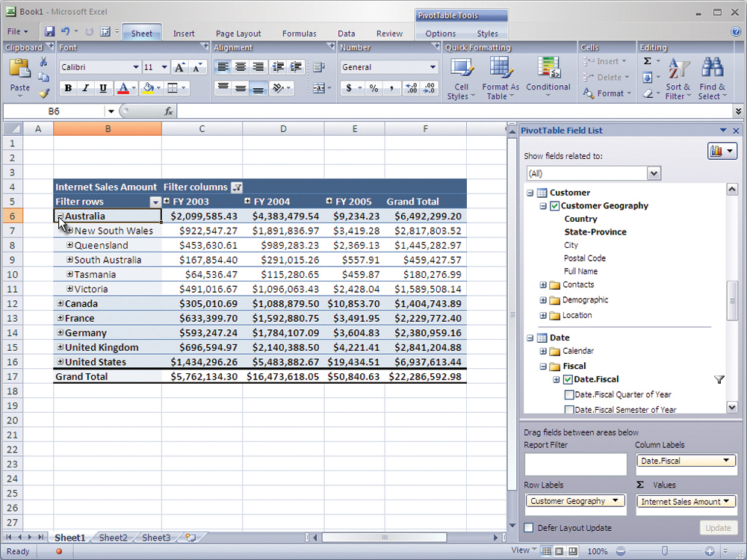Click the Increase Indent icon
Viewport: 747px width, 560px height.
[296, 67]
